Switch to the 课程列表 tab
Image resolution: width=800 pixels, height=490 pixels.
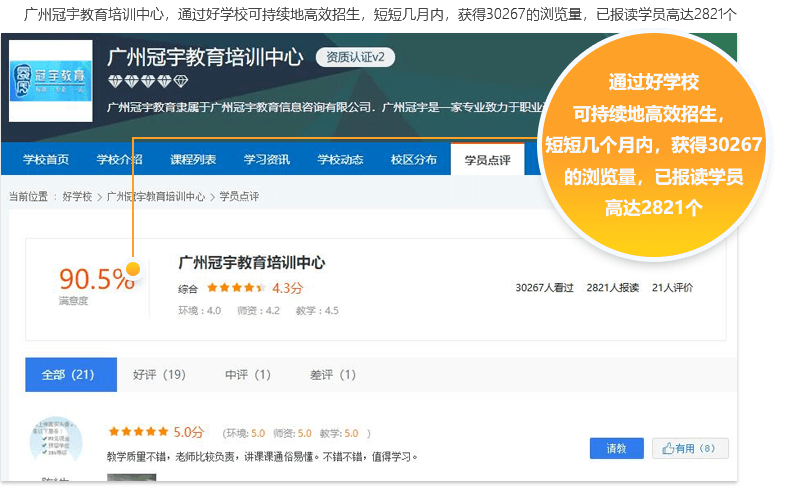pos(193,159)
